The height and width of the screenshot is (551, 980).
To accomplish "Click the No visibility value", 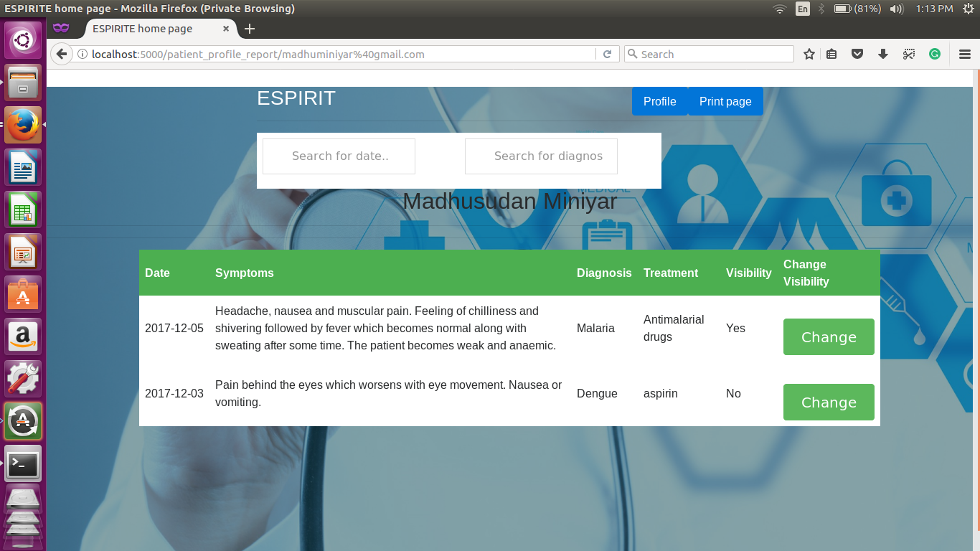I will 733,393.
